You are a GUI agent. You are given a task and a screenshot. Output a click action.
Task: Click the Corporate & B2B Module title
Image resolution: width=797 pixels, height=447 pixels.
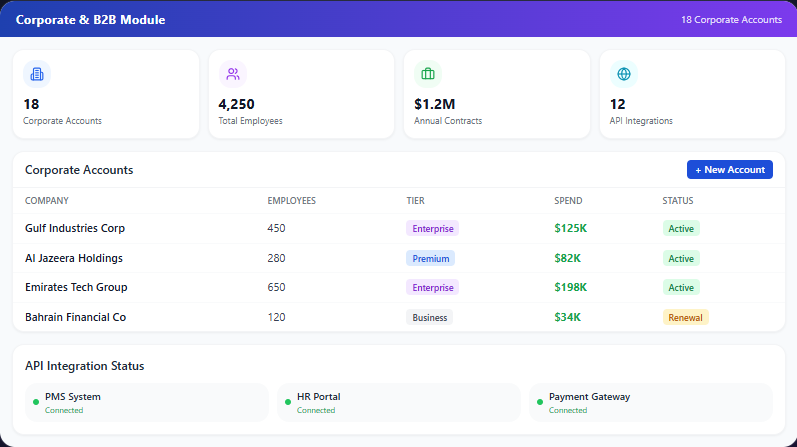click(x=90, y=20)
